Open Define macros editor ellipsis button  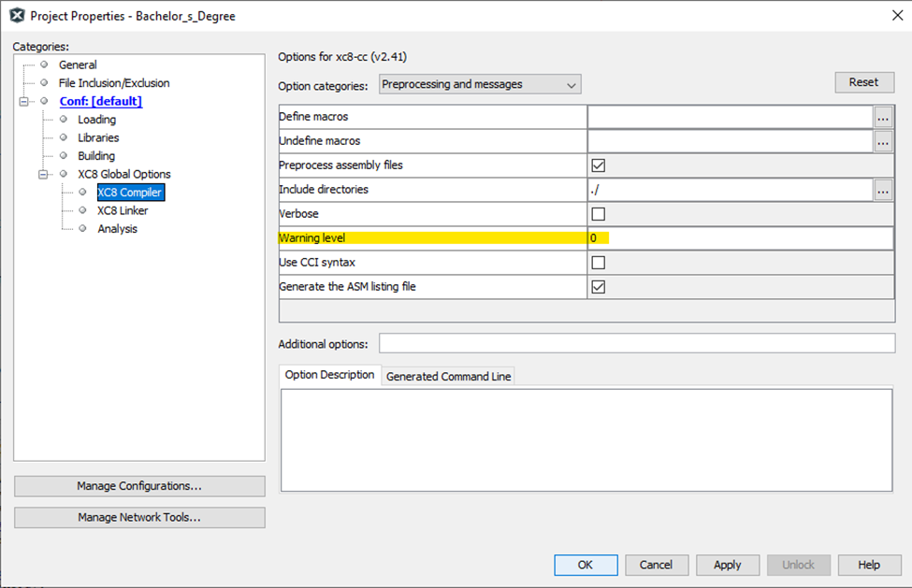pos(883,117)
